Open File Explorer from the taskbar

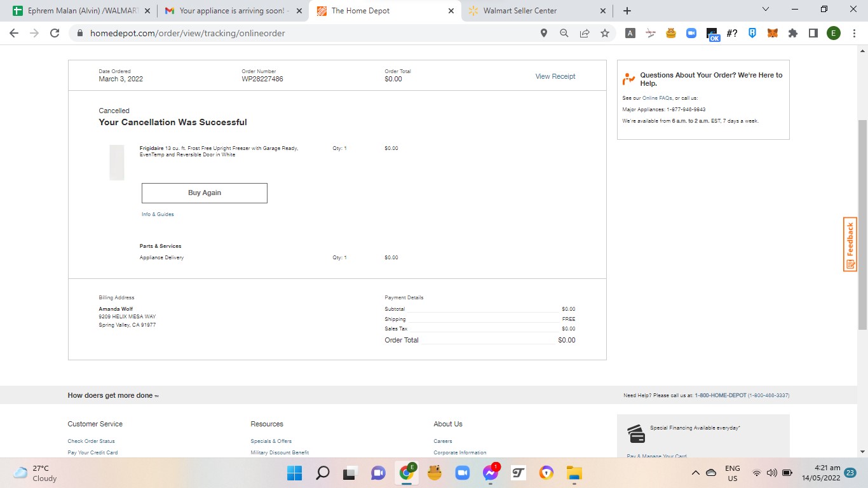[x=574, y=473]
